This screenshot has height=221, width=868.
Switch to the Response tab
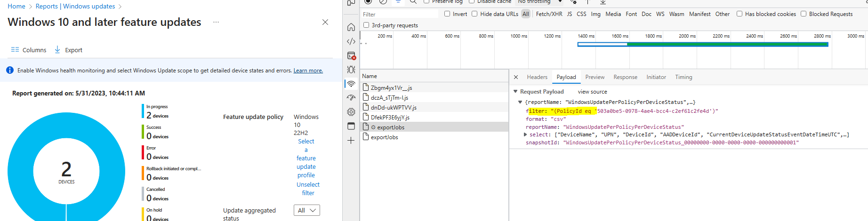pos(625,77)
